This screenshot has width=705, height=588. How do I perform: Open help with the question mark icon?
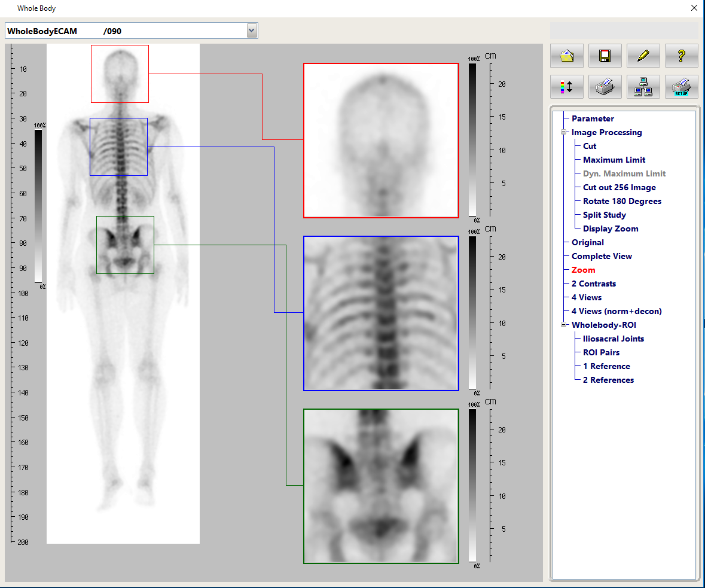point(682,56)
